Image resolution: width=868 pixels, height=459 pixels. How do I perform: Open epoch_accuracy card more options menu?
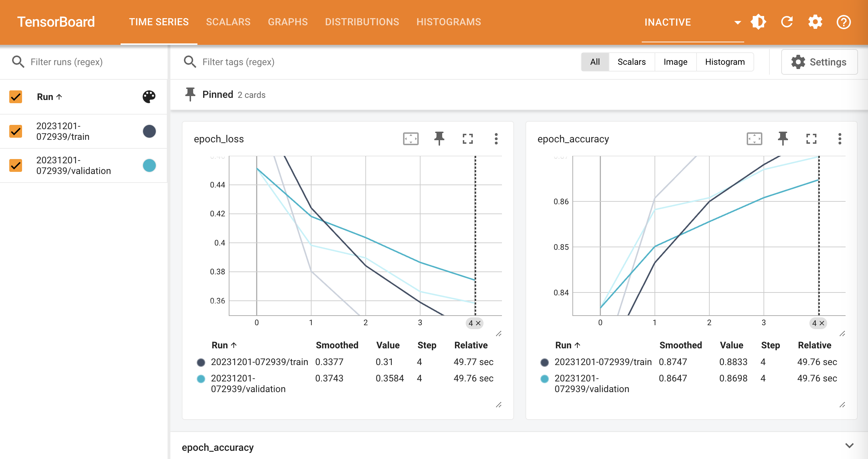click(x=840, y=139)
